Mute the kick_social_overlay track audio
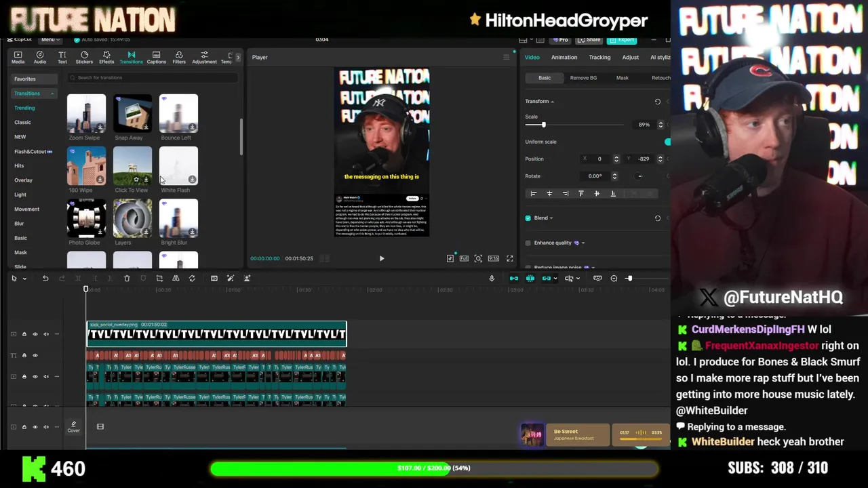The image size is (868, 488). [46, 334]
